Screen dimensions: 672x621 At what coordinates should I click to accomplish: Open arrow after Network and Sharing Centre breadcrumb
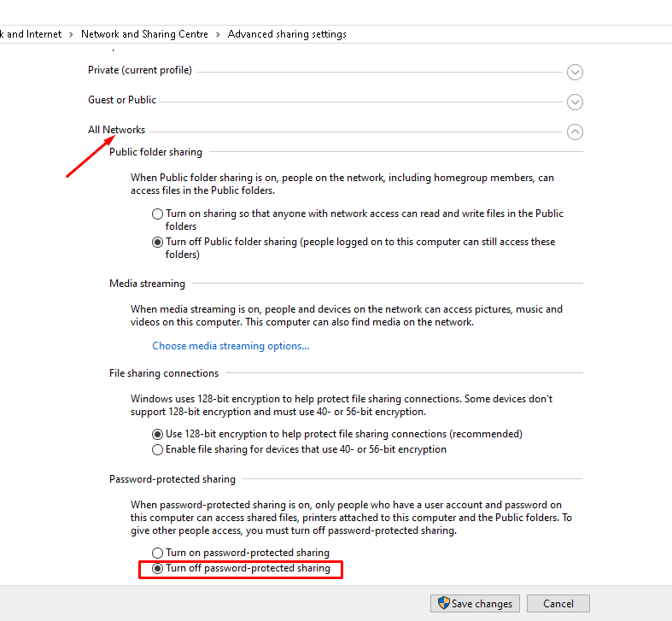point(218,34)
